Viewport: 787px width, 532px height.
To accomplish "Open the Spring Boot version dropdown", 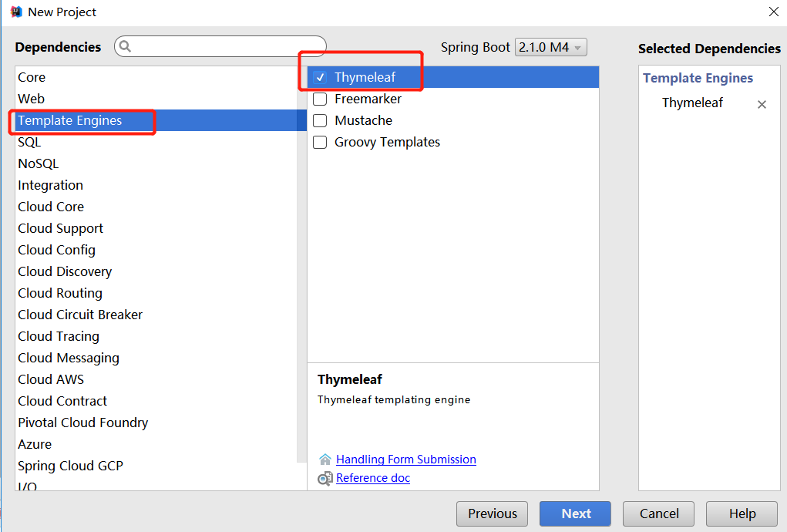I will [x=550, y=47].
